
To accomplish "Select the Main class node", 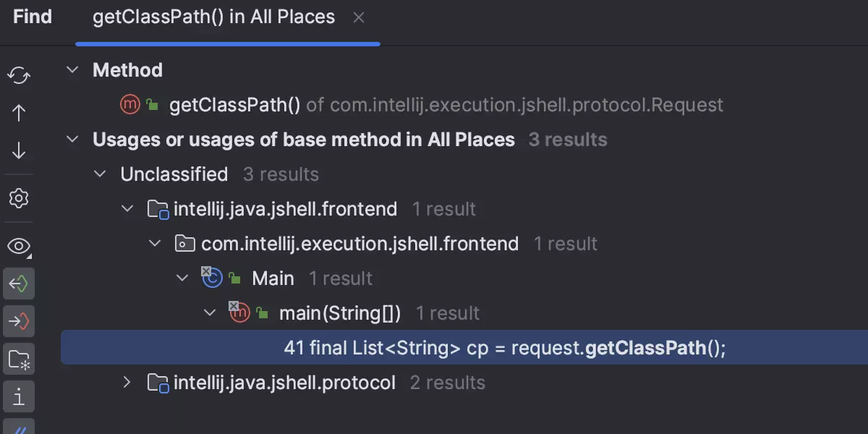I will [x=273, y=278].
